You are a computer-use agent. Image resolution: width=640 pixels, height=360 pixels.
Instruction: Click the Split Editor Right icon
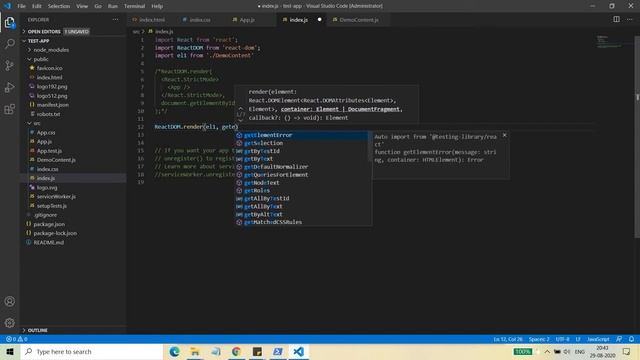tap(616, 19)
